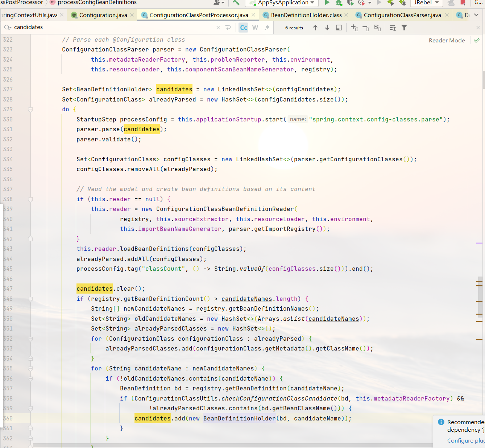The height and width of the screenshot is (448, 485).
Task: Select all occurrences icon in search bar
Action: [378, 28]
